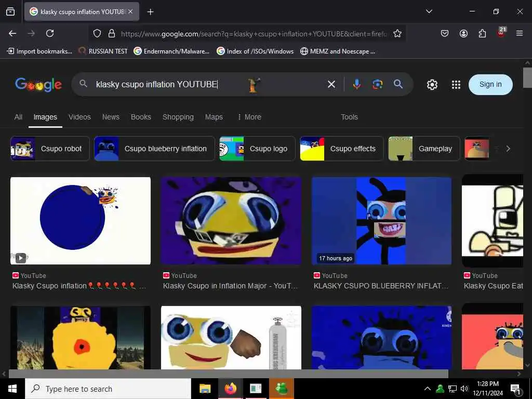
Task: Open Endermanch/Malware bookmark
Action: tap(171, 51)
